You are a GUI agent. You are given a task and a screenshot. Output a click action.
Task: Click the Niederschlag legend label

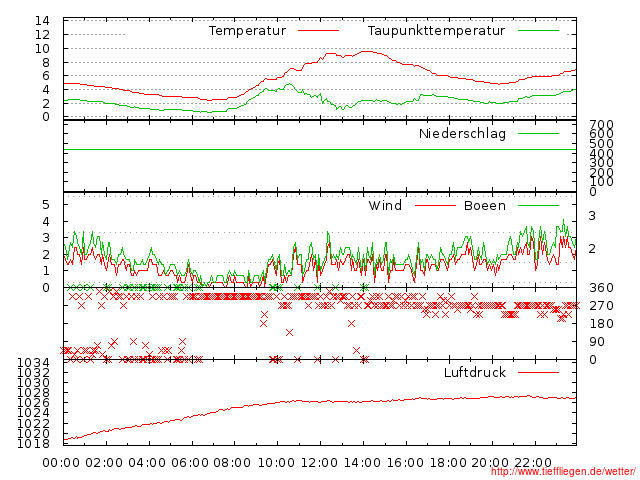click(462, 133)
